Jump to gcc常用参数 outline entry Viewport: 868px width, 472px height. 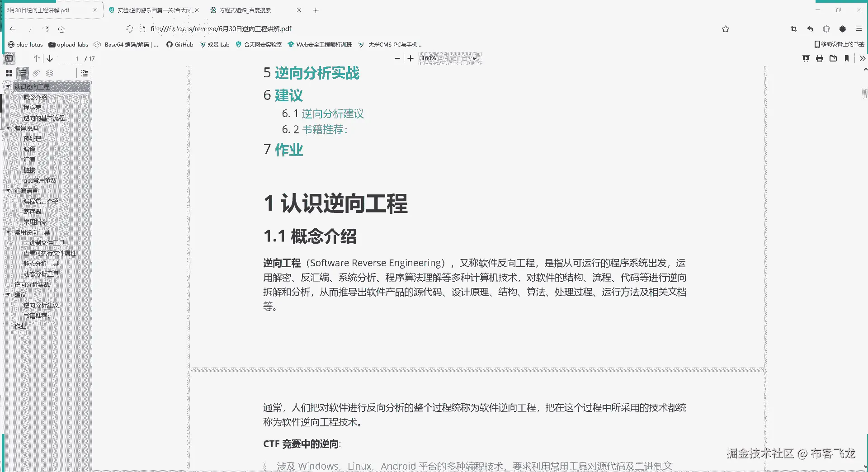[40, 180]
